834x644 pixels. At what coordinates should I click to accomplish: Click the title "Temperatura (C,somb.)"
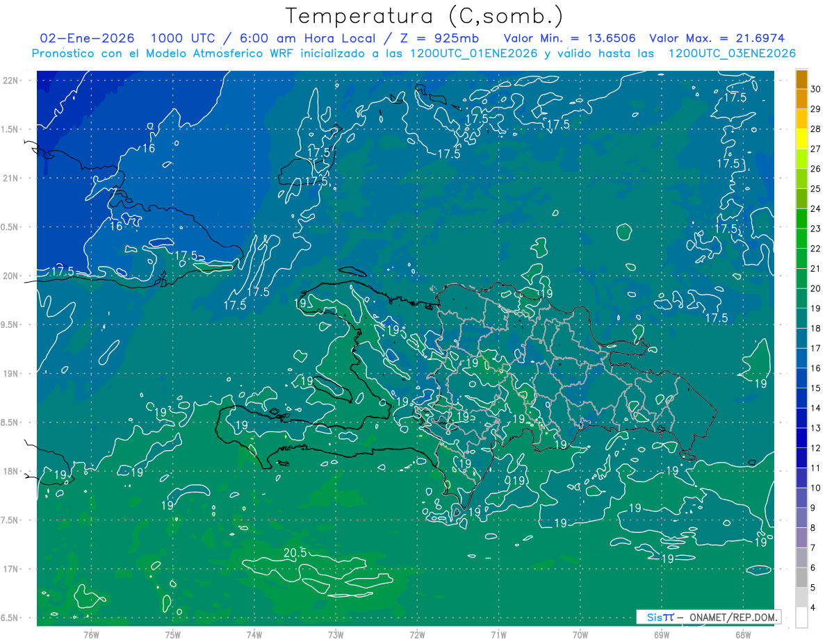[x=424, y=17]
